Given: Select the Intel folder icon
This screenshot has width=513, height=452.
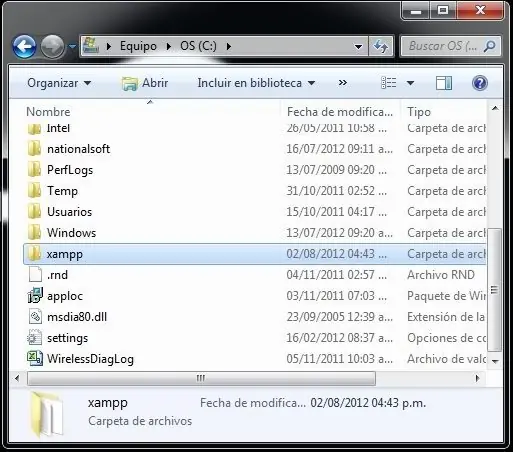Looking at the screenshot, I should point(34,128).
